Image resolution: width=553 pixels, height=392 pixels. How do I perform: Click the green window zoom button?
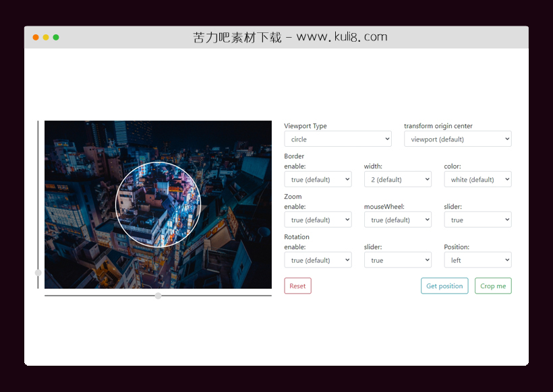coord(55,37)
